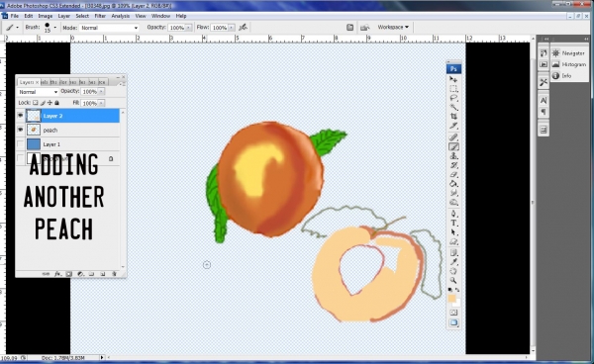The height and width of the screenshot is (364, 594).
Task: Click the foreground color swatch
Action: pyautogui.click(x=451, y=299)
